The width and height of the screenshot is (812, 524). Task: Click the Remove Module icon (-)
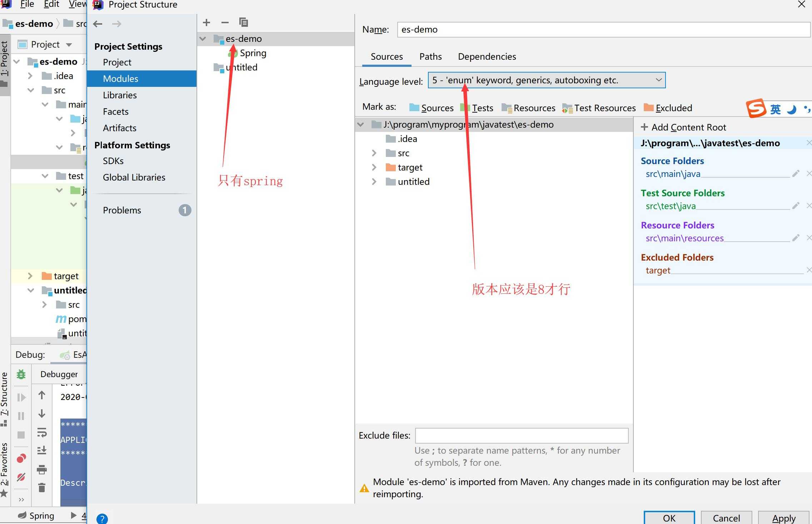pos(225,22)
